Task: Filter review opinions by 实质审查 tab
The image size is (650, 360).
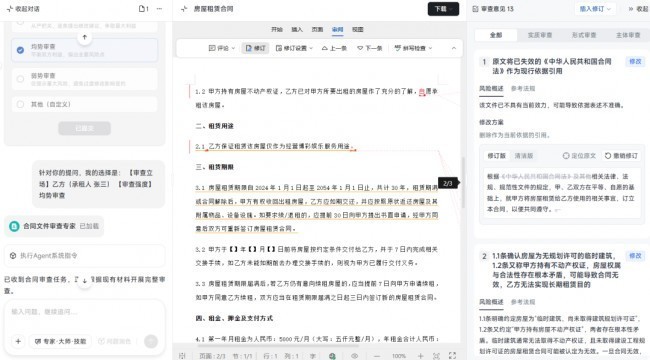Action: click(x=540, y=35)
